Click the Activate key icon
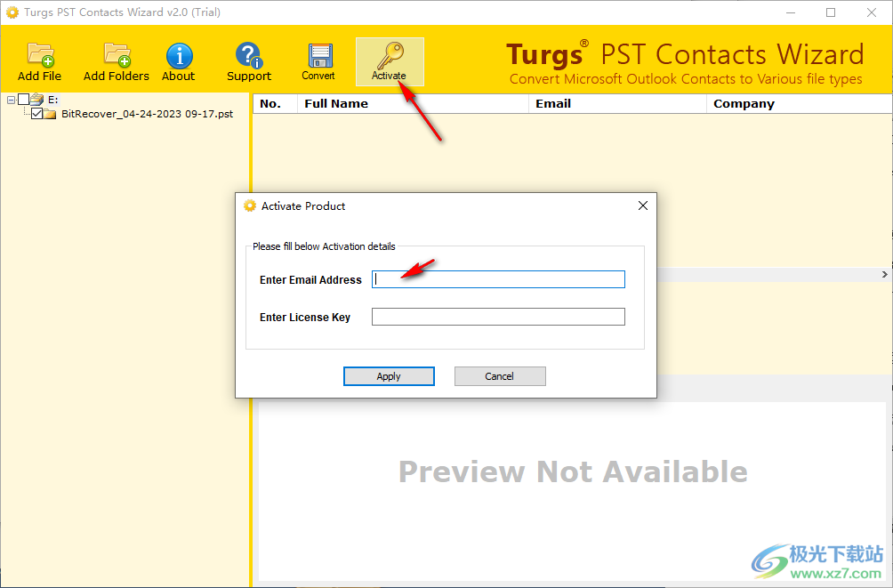This screenshot has width=893, height=588. (x=390, y=55)
